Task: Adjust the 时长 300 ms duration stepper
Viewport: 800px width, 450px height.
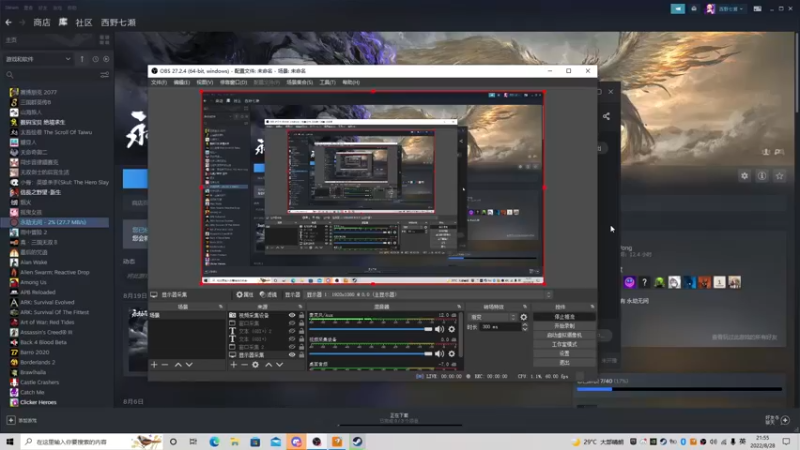Action: (x=524, y=327)
